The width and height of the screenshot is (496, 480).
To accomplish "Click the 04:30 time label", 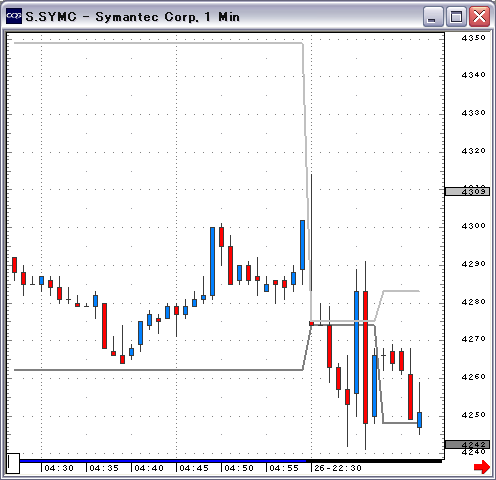I will pyautogui.click(x=59, y=468).
